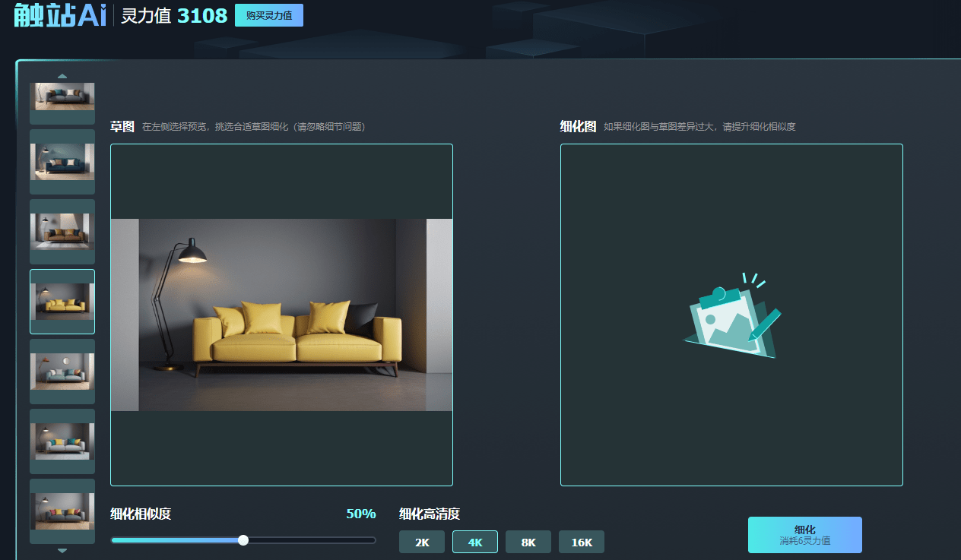Choose 2K resolution

pyautogui.click(x=422, y=542)
